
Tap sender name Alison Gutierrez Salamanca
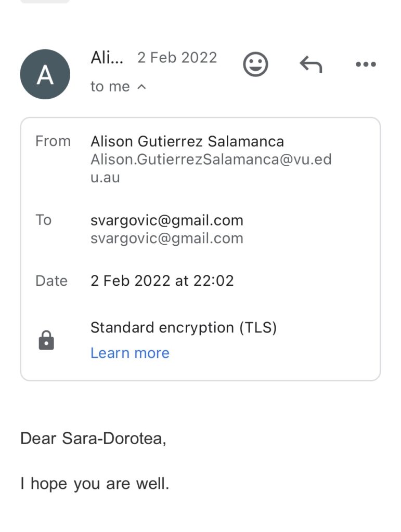point(187,141)
